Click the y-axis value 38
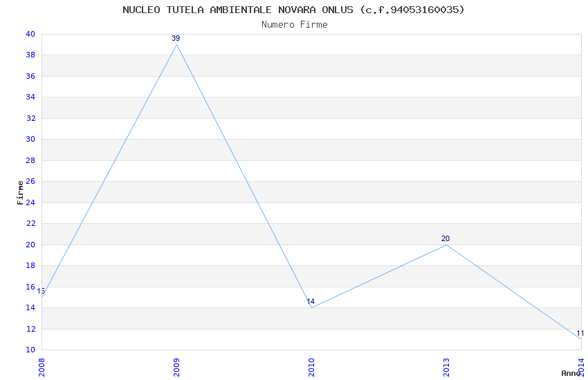588x380 pixels. click(x=30, y=55)
